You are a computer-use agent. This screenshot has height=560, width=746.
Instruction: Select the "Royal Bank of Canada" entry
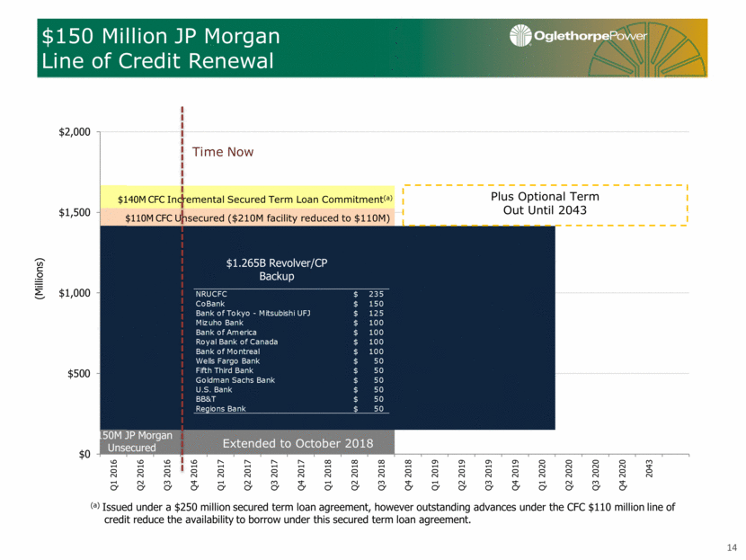(x=236, y=342)
